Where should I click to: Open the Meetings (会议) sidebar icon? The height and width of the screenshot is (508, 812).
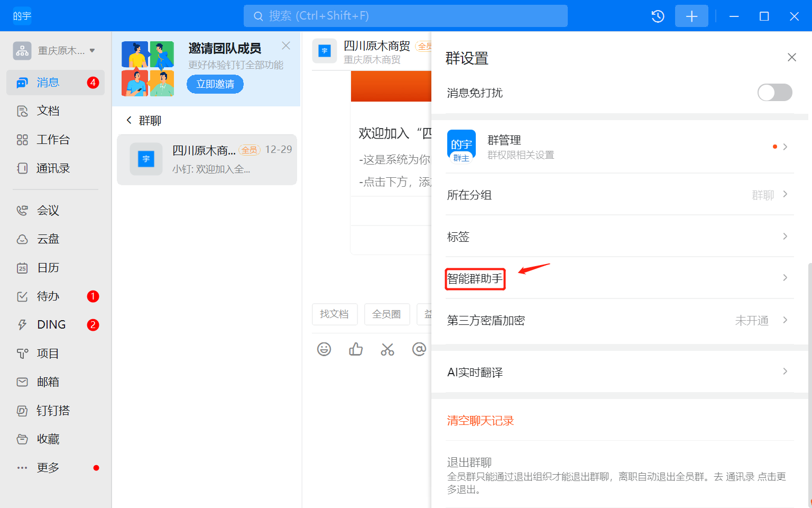(x=22, y=211)
